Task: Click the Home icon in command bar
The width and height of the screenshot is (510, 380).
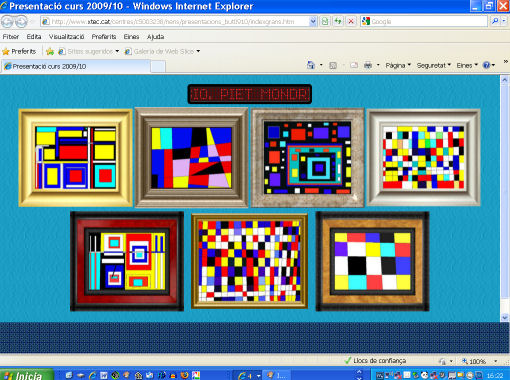Action: [311, 65]
